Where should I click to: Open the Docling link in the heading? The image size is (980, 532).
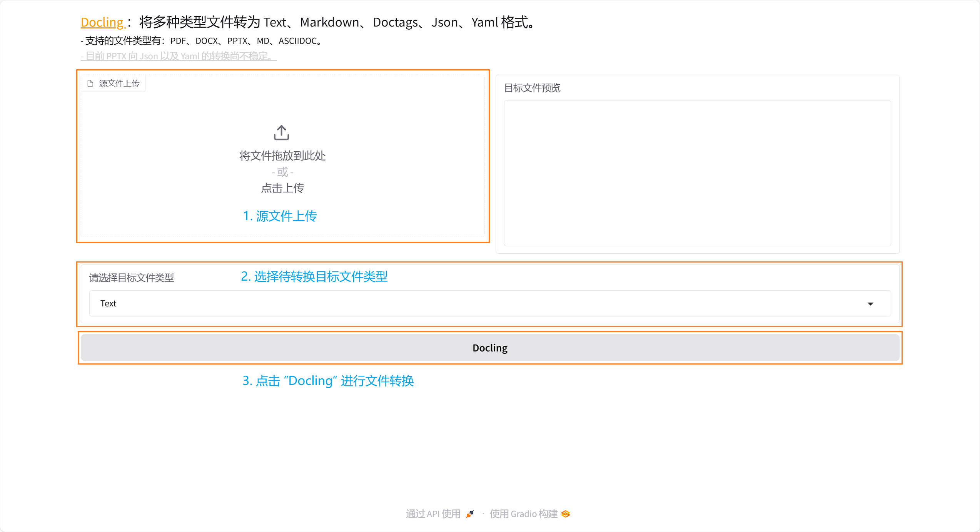(x=103, y=22)
